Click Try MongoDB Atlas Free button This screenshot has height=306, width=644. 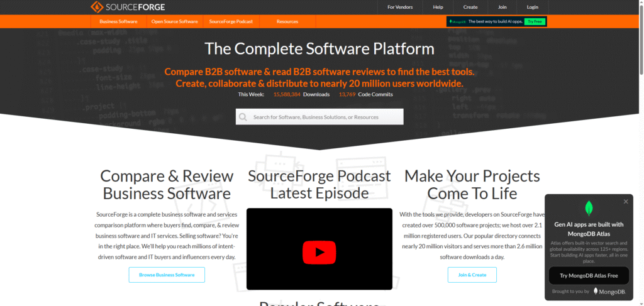click(x=589, y=276)
